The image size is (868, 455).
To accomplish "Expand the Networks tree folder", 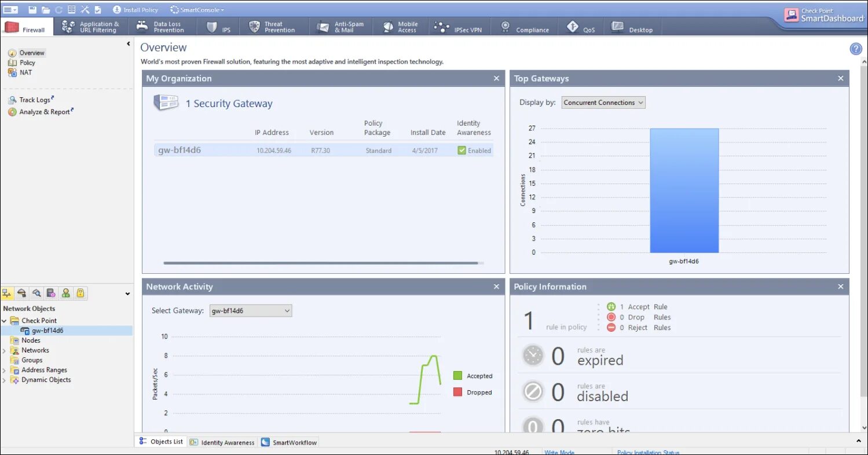I will [5, 350].
